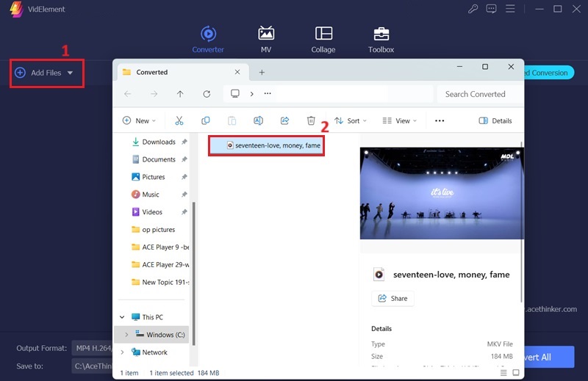Show hidden path ellipsis in address bar

click(x=268, y=93)
